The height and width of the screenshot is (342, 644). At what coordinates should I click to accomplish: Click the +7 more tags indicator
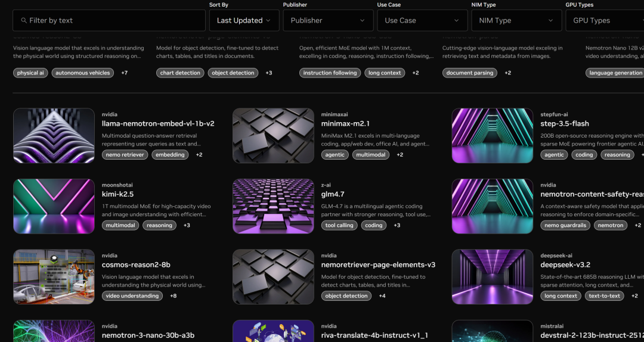pos(125,73)
